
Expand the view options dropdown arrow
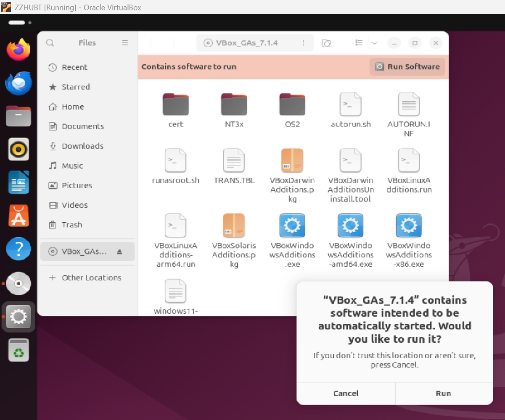[x=375, y=43]
